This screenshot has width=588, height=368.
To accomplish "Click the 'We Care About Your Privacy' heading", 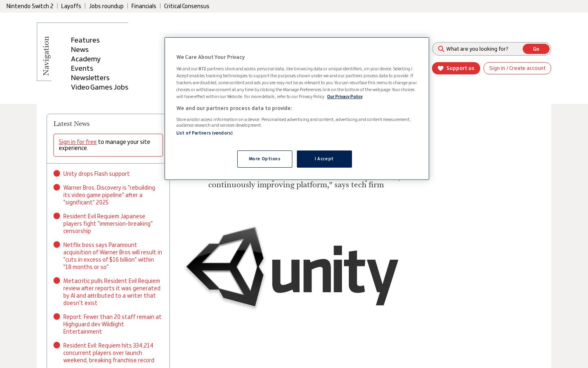I will click(x=210, y=57).
